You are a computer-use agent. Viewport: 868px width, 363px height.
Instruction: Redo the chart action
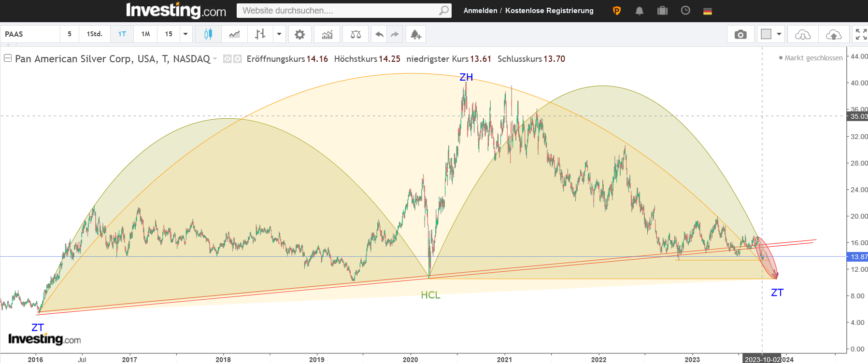click(395, 34)
